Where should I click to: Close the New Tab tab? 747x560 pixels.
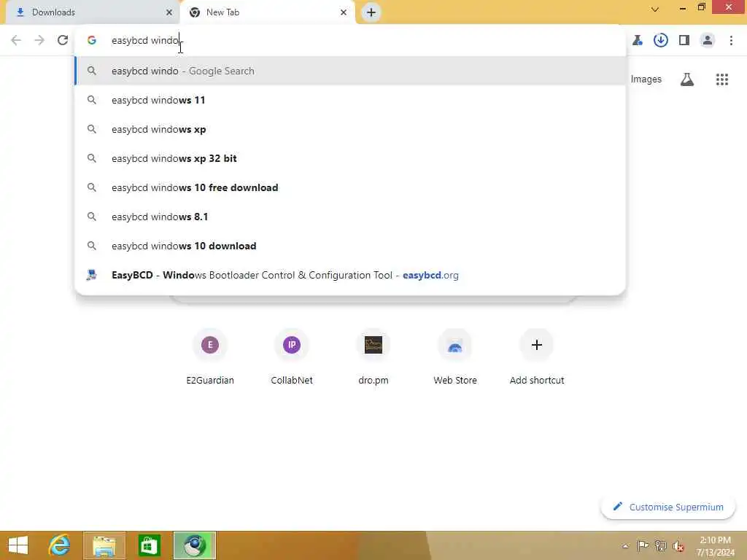[344, 12]
